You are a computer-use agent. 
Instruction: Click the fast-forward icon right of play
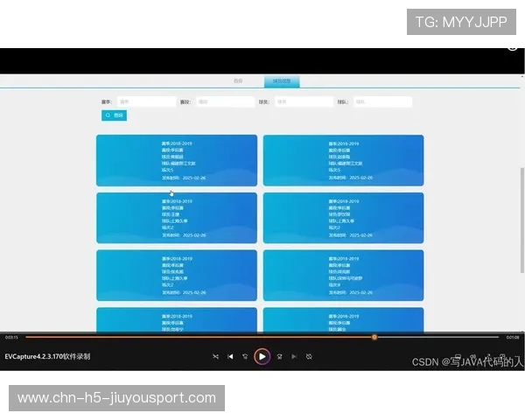coord(279,356)
